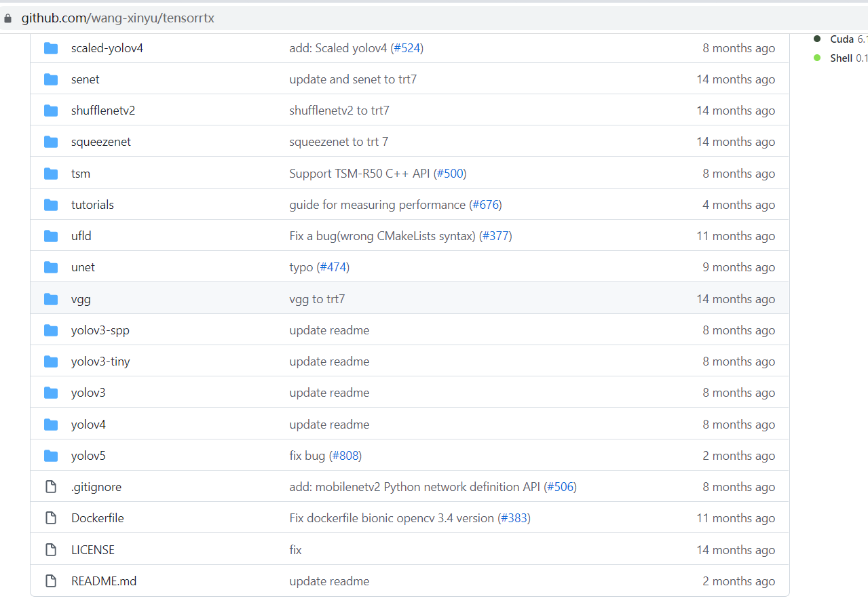The height and width of the screenshot is (607, 868).
Task: Open the LICENSE file
Action: pos(93,550)
